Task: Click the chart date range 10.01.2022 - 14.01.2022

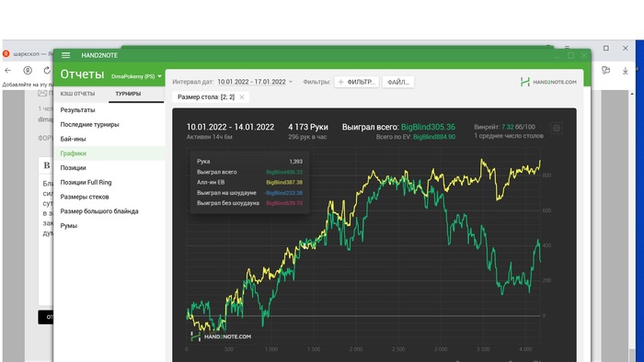Action: tap(230, 127)
